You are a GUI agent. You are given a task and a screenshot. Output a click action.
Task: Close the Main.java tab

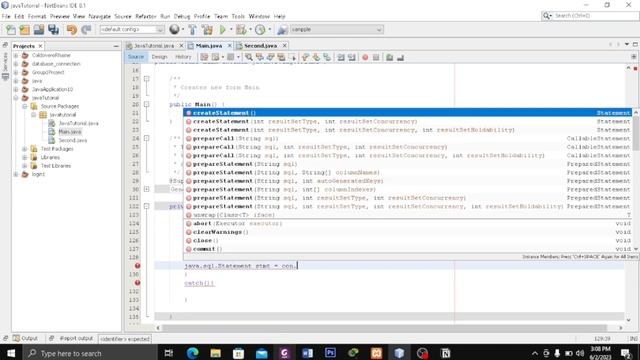[230, 46]
